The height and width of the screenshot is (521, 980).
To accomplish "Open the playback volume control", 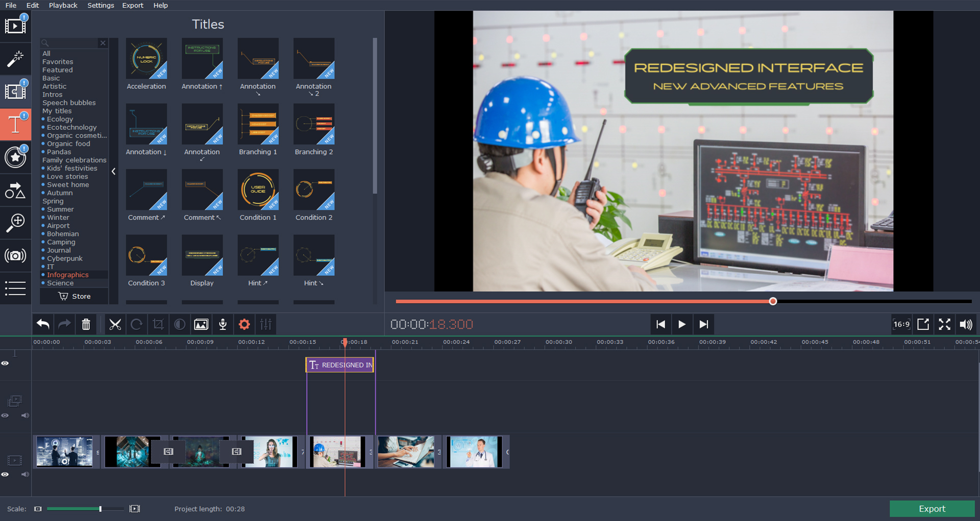I will [966, 324].
